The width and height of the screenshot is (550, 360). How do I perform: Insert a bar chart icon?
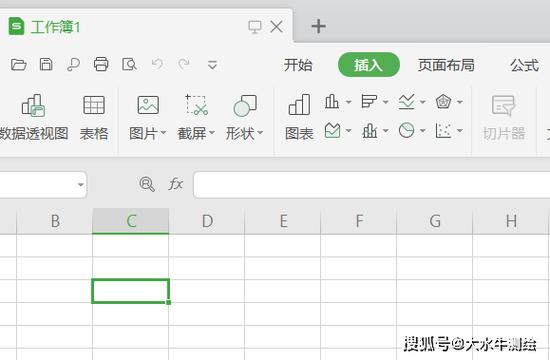(x=369, y=102)
